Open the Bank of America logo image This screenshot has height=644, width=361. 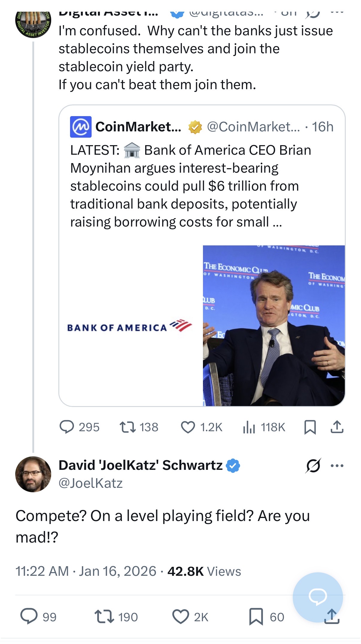130,326
